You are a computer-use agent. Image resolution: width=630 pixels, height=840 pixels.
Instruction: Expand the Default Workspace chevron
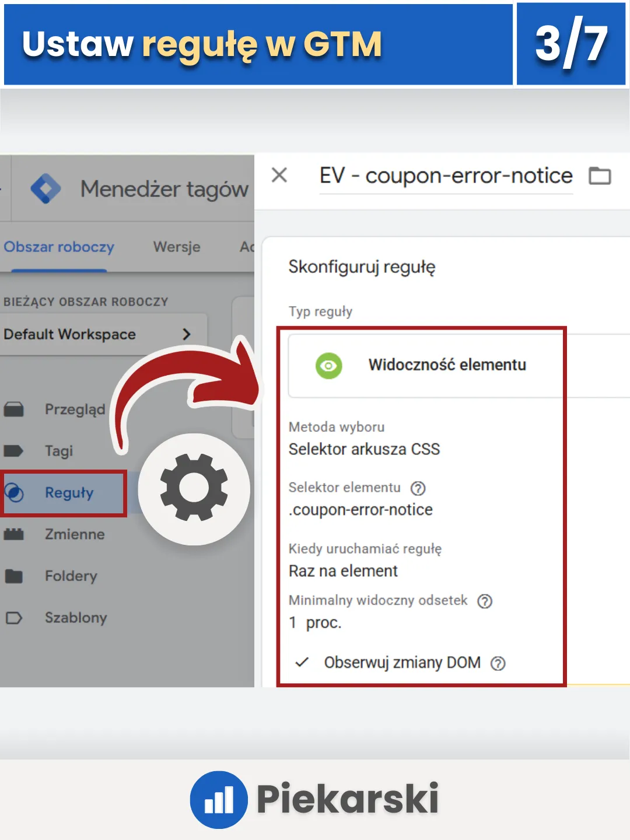187,334
